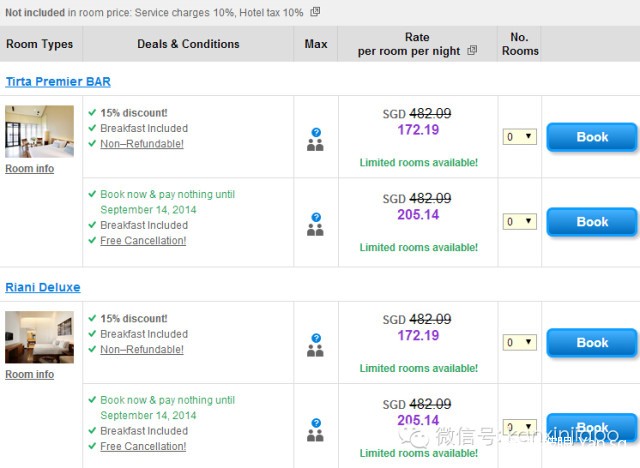Book the Tirta Premier BAR free cancellation rate
Viewport: 640px width, 468px height.
(591, 222)
